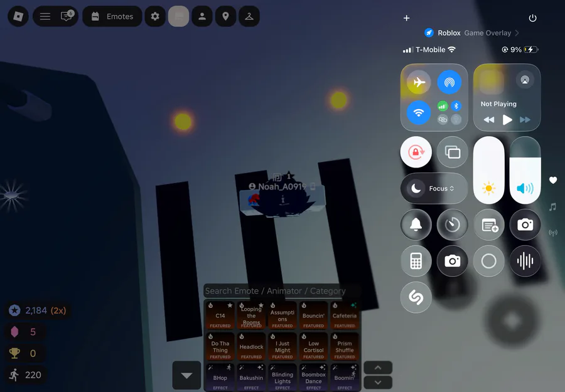Toggle AirDrop
The width and height of the screenshot is (565, 392).
click(449, 82)
